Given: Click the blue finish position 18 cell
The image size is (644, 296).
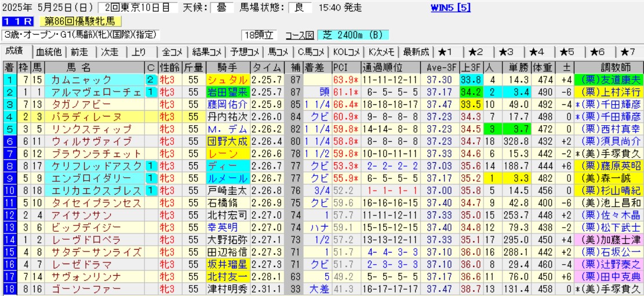Looking at the screenshot, I should (x=9, y=288).
